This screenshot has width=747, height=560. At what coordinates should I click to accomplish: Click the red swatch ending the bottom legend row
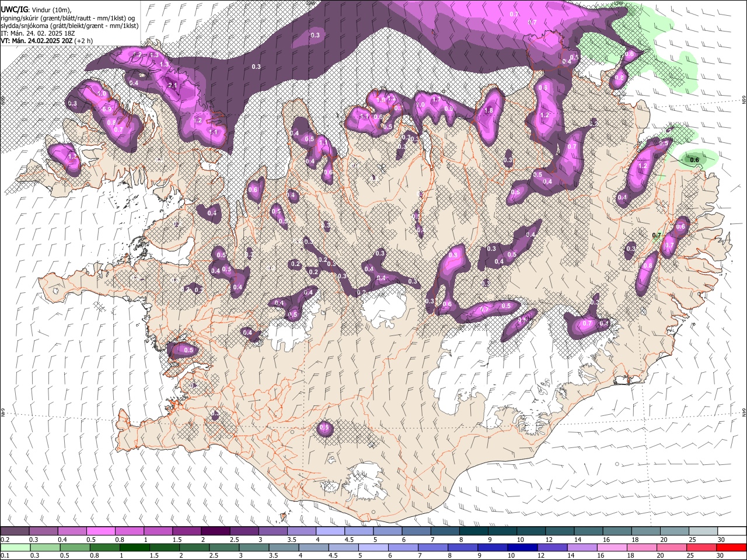[x=732, y=547]
